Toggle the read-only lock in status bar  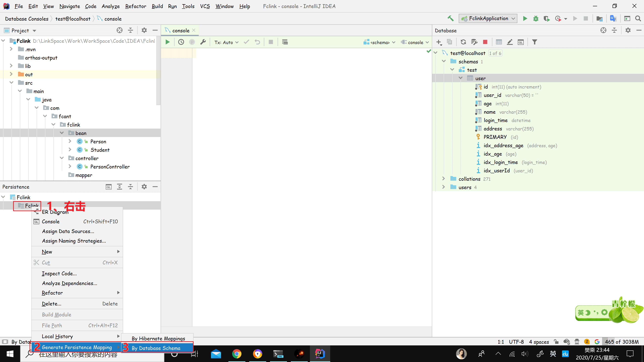[556, 342]
